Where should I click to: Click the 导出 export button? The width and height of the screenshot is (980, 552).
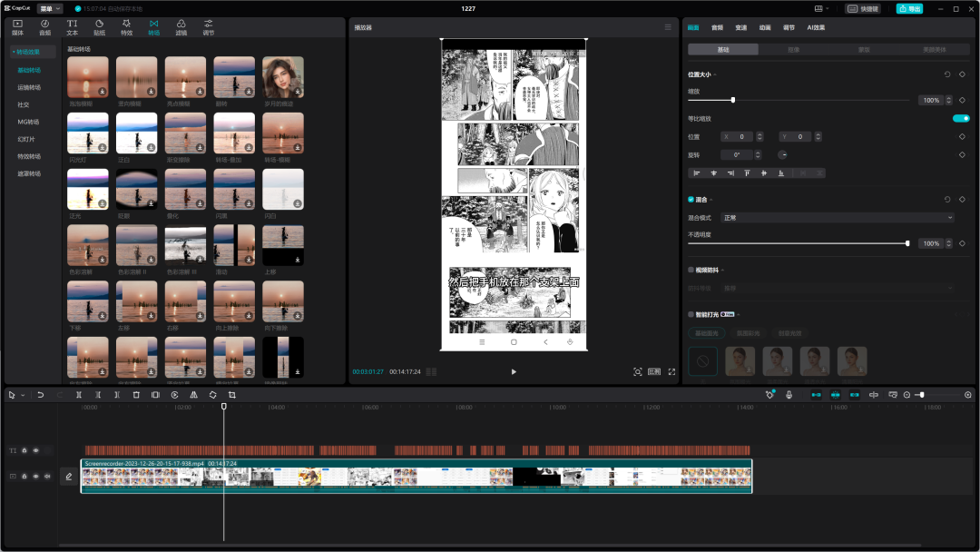[909, 9]
